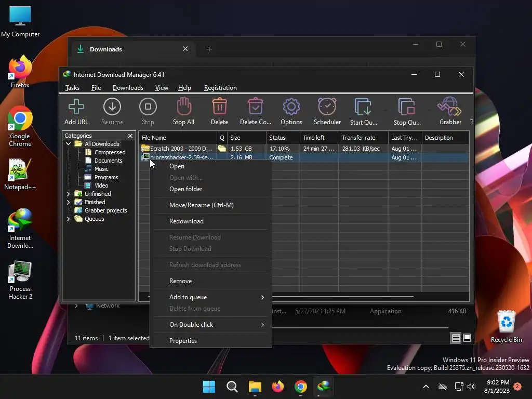
Task: Click the Start Queue toolbar icon
Action: click(363, 107)
